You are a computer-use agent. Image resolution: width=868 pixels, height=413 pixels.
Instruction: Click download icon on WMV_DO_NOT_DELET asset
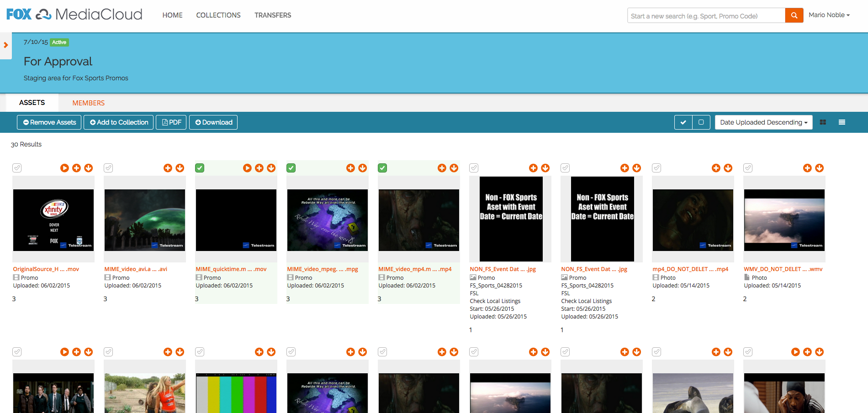click(820, 168)
